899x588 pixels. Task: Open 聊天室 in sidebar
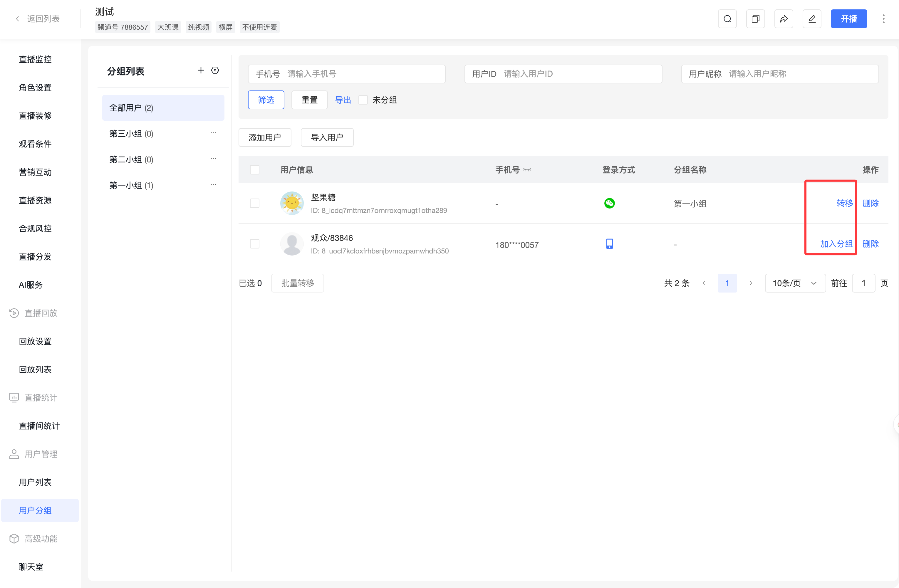point(31,567)
